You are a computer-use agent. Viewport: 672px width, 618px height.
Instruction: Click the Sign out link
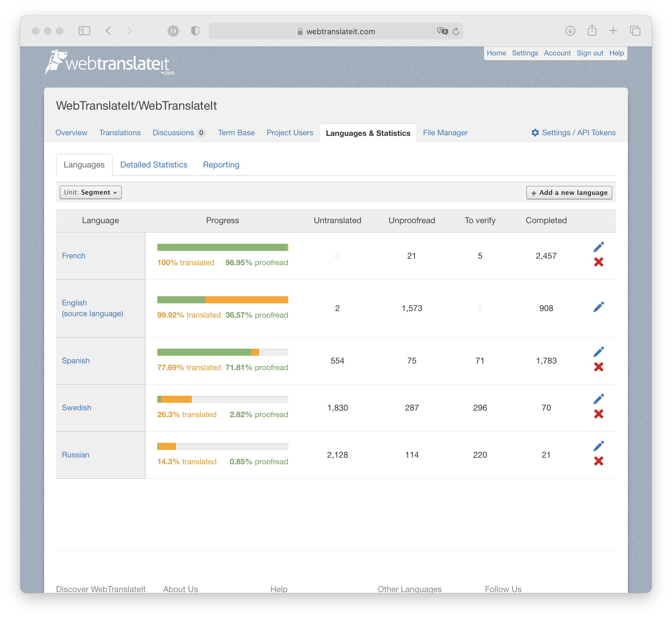pyautogui.click(x=590, y=53)
